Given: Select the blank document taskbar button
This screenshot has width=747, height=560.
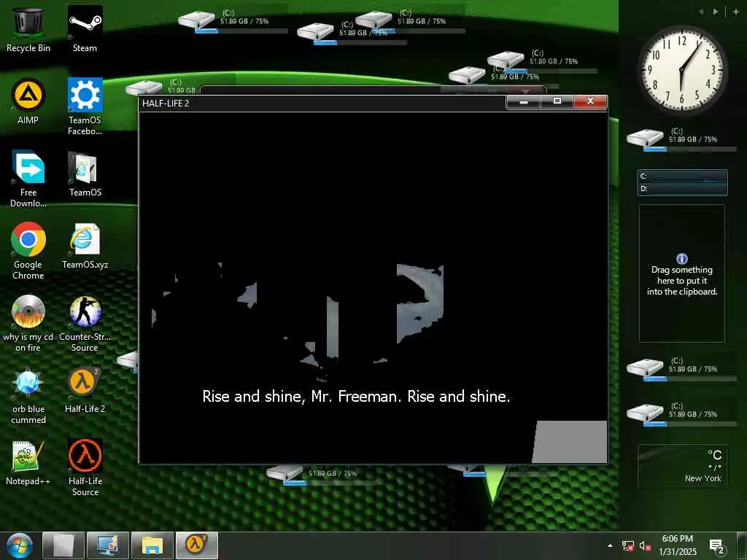Looking at the screenshot, I should [63, 545].
